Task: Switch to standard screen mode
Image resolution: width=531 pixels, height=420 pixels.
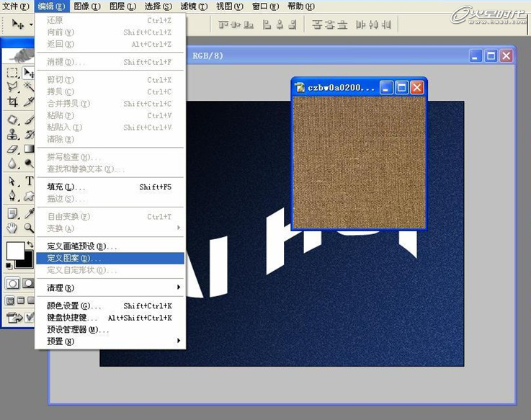Action: 10,300
